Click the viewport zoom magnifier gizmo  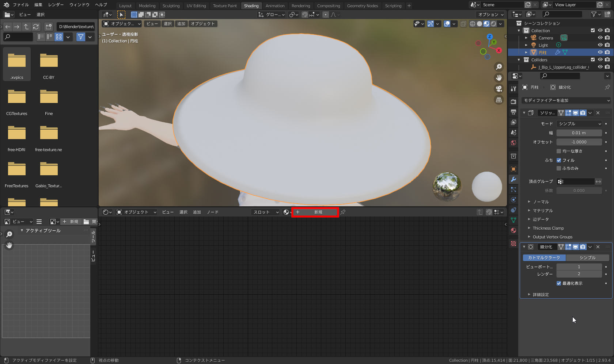click(499, 67)
